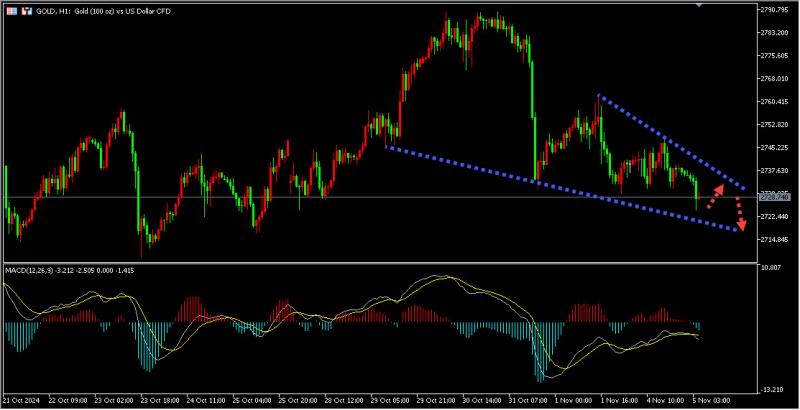This screenshot has height=410, width=800.
Task: Click the '4 Nov 10:00' time axis label
Action: [x=667, y=400]
